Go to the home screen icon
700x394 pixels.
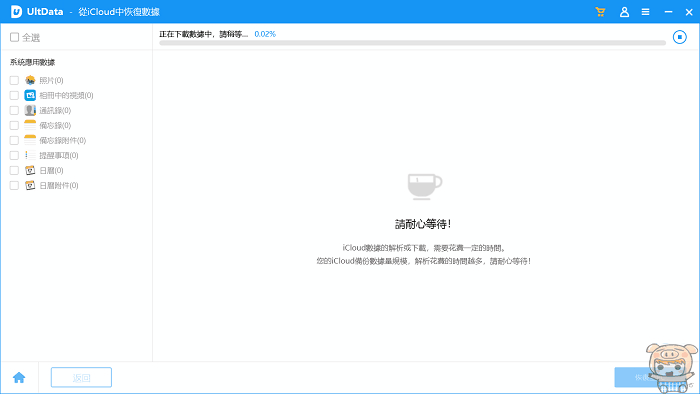pyautogui.click(x=19, y=378)
